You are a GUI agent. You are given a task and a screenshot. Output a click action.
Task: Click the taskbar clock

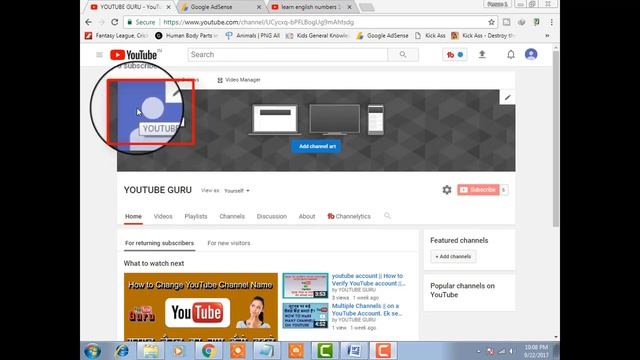[x=536, y=351]
